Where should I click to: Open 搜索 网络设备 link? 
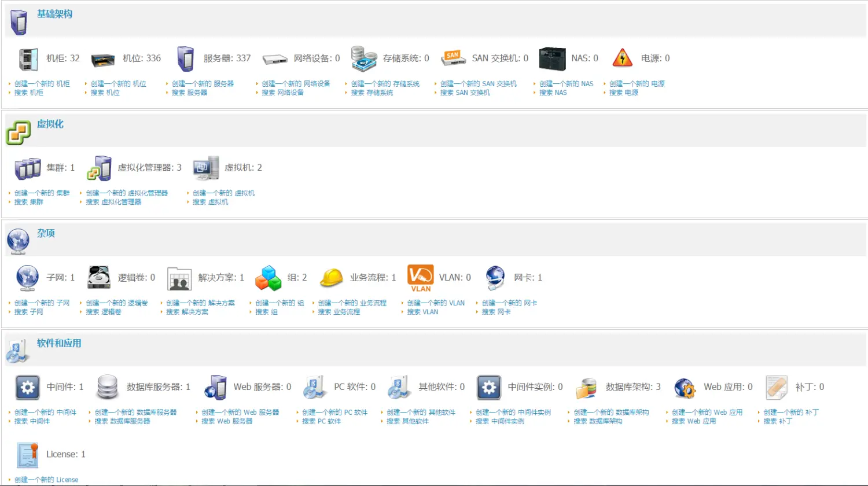point(282,93)
